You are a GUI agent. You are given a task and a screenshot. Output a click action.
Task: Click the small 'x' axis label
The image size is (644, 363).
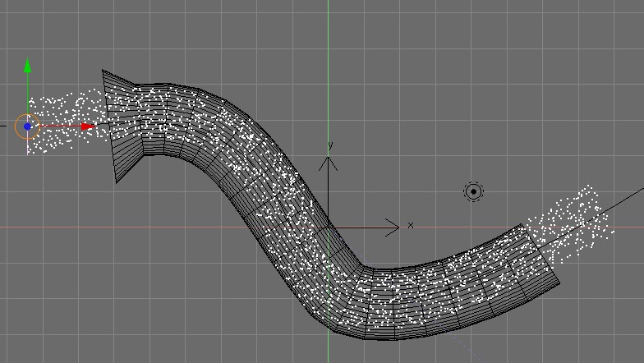pos(411,225)
